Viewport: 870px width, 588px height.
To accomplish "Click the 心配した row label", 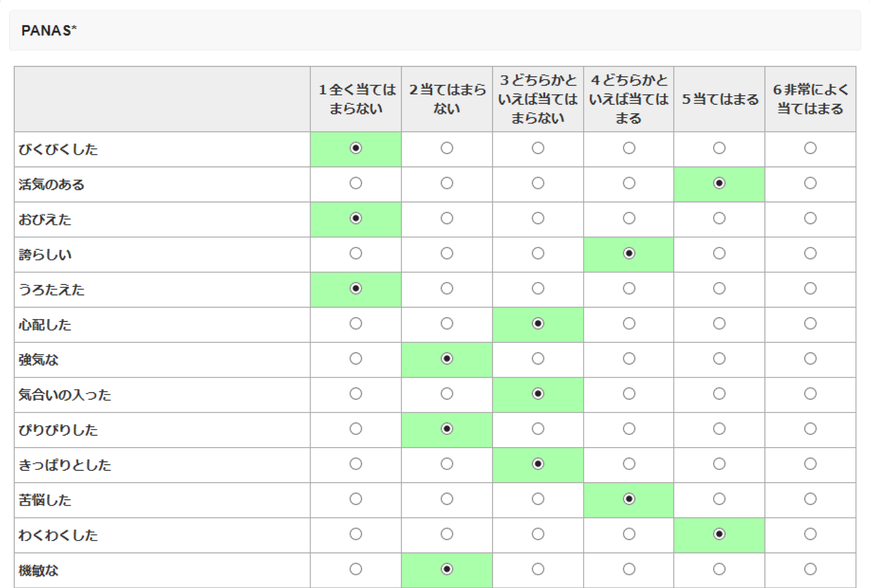I will coord(45,324).
